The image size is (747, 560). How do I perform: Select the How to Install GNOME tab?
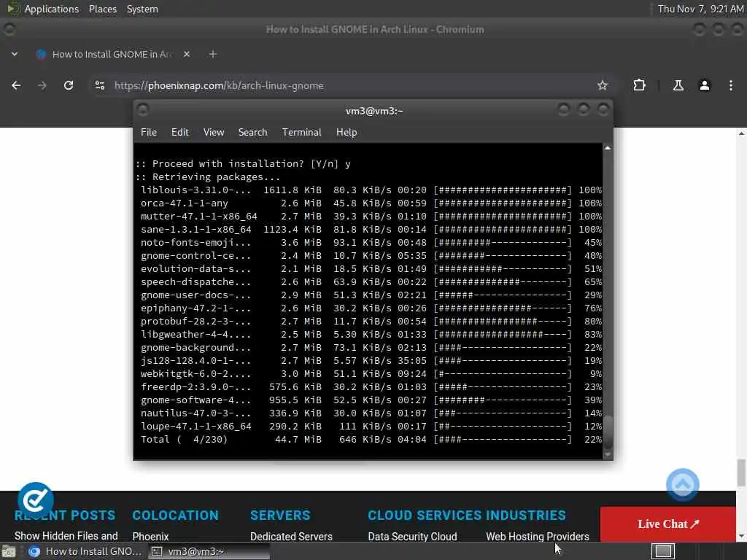click(112, 54)
